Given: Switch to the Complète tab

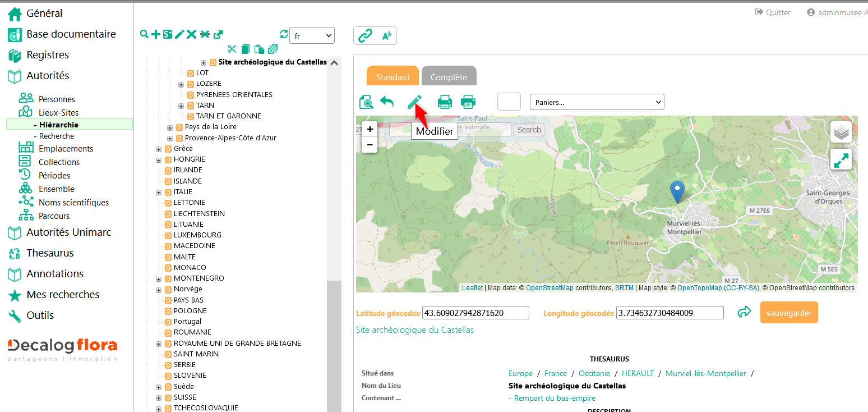Looking at the screenshot, I should click(x=449, y=77).
